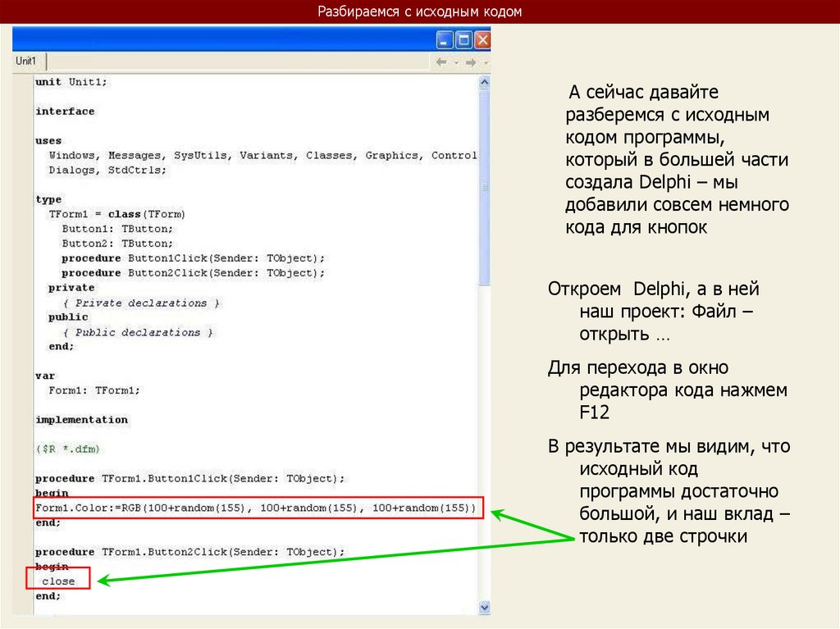Click 'procedure Button1Click' declaration in type section
This screenshot has height=629, width=840.
pos(194,258)
